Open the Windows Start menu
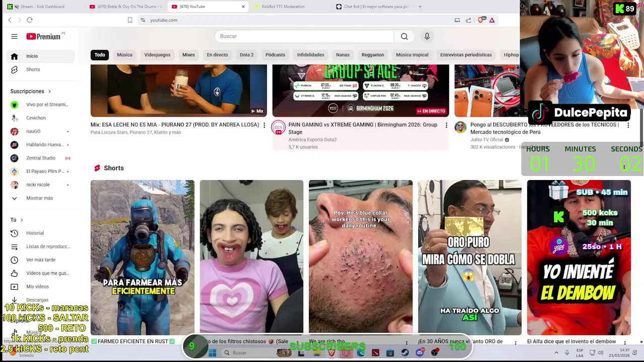The height and width of the screenshot is (362, 644). pos(212,352)
